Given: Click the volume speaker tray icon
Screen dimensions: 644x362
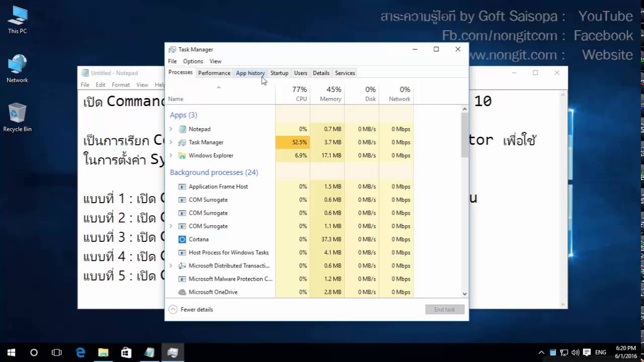Looking at the screenshot, I should click(575, 352).
